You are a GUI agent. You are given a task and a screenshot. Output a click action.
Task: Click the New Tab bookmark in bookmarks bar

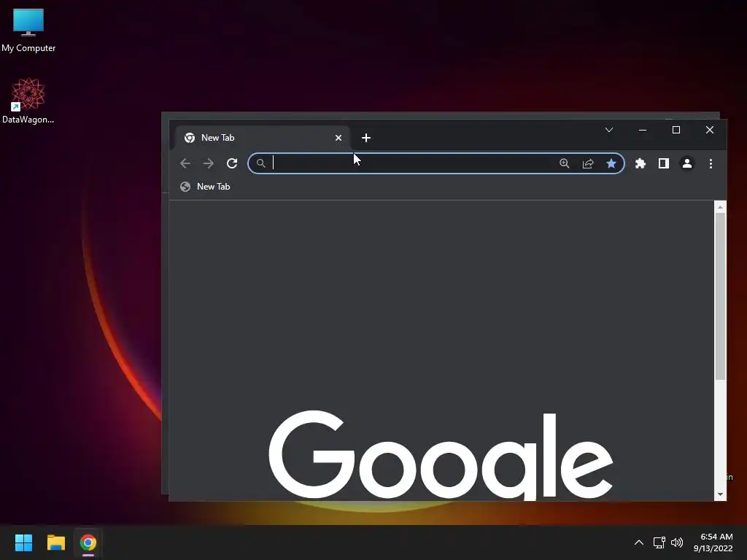click(205, 187)
